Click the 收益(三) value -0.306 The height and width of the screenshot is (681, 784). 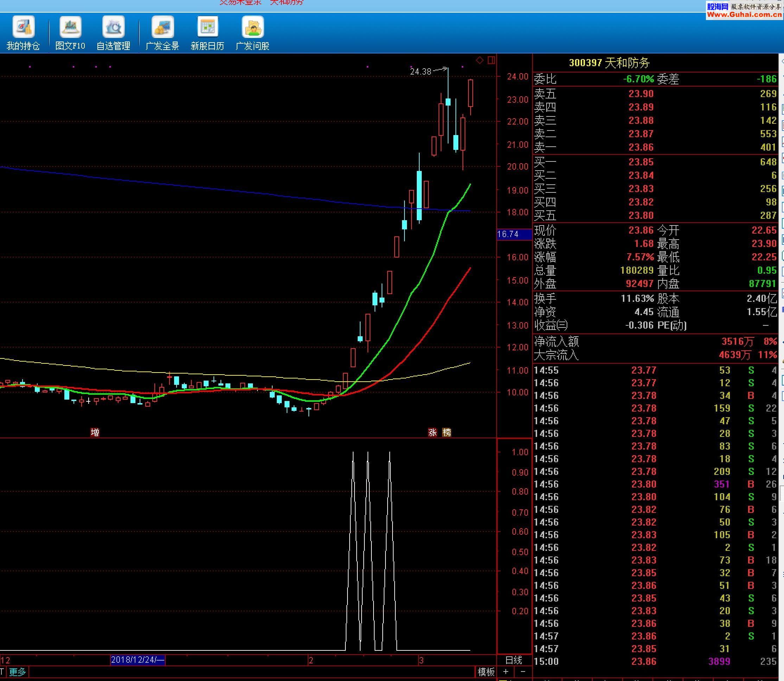(639, 325)
